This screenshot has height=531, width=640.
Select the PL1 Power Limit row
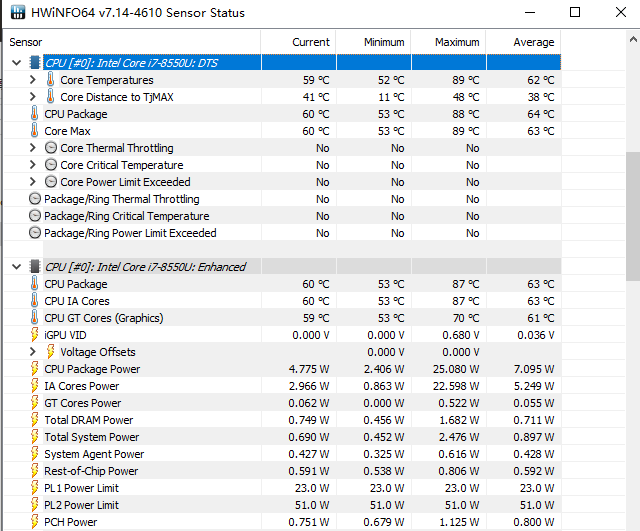(282, 488)
